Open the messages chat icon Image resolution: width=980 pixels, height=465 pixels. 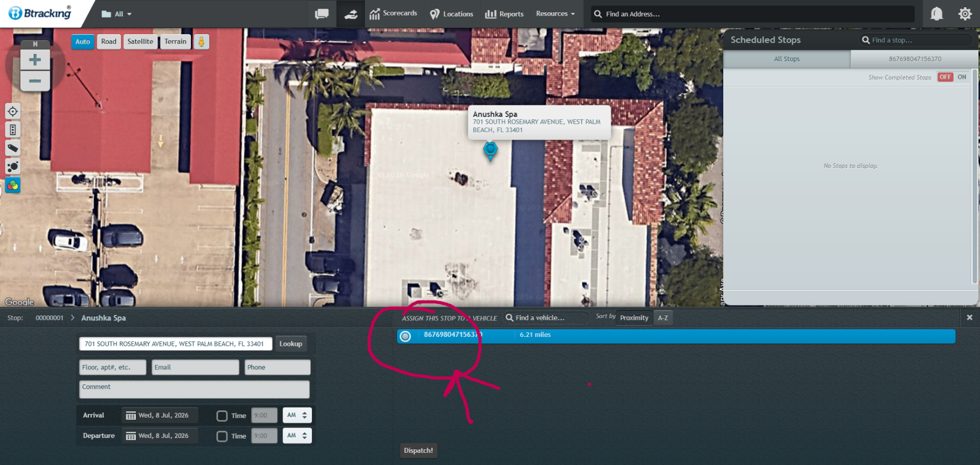pos(321,14)
